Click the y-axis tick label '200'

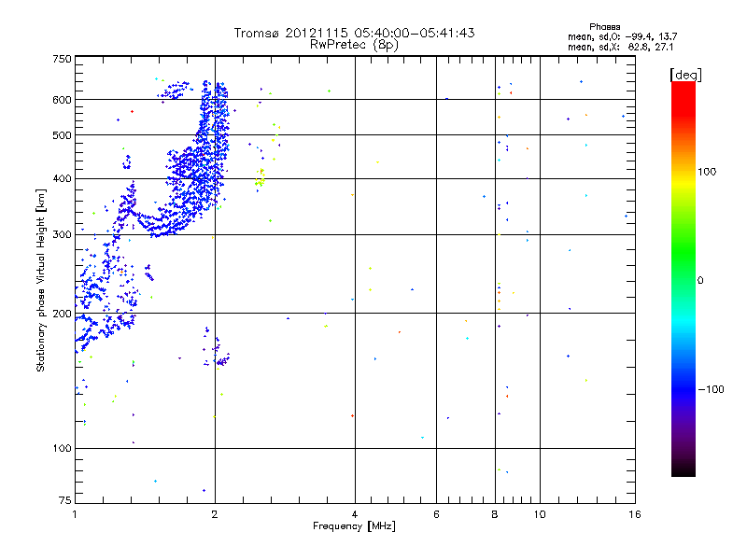click(62, 314)
